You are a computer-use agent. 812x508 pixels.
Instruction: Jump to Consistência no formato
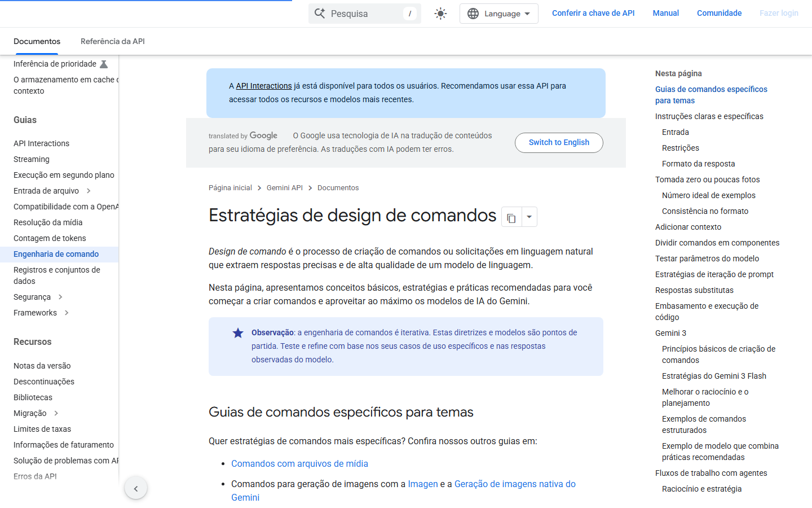[705, 211]
